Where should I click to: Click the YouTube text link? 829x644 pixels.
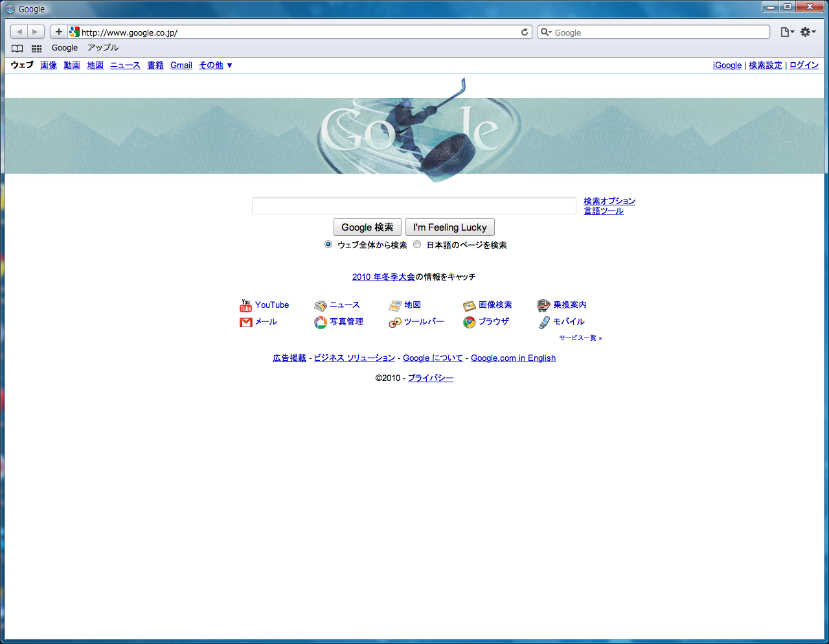[x=272, y=305]
